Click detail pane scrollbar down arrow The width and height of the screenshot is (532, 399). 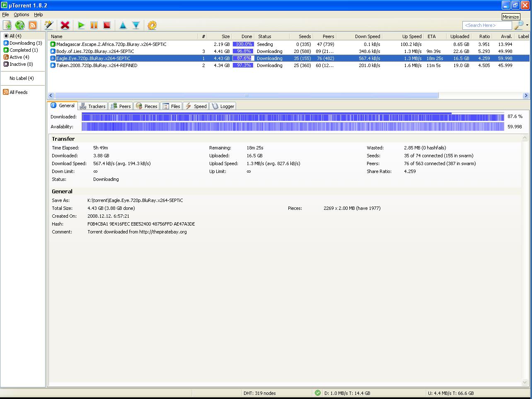click(x=525, y=382)
